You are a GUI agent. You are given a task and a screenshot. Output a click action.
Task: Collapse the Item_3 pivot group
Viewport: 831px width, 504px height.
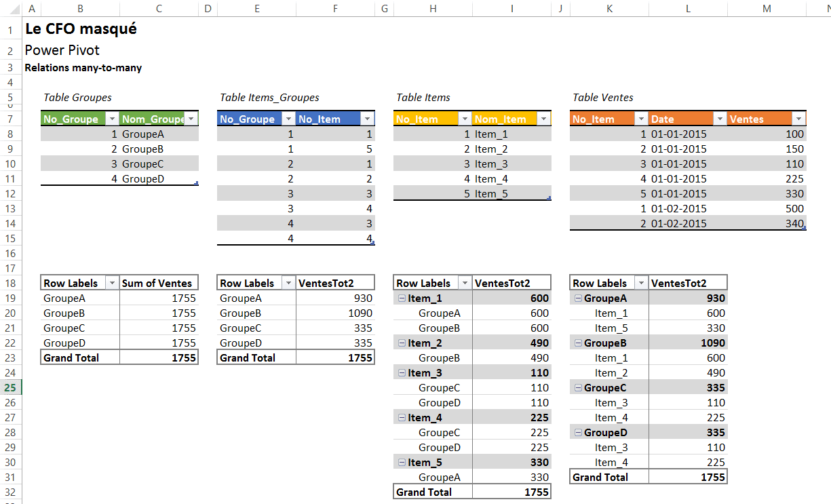pos(402,373)
